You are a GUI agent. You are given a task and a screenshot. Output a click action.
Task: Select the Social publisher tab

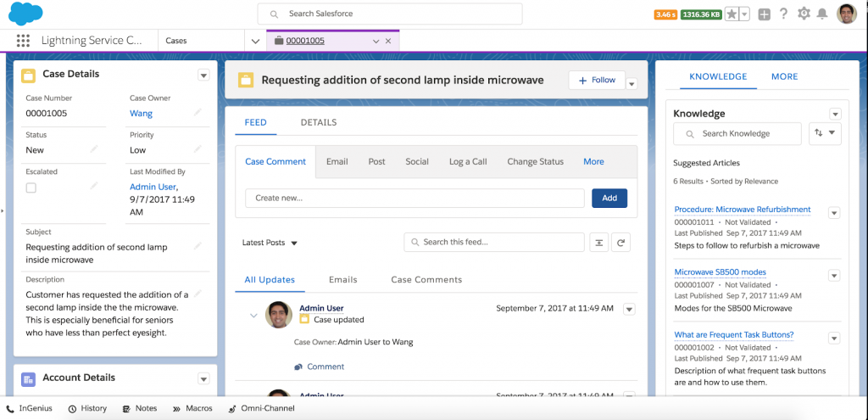click(417, 162)
